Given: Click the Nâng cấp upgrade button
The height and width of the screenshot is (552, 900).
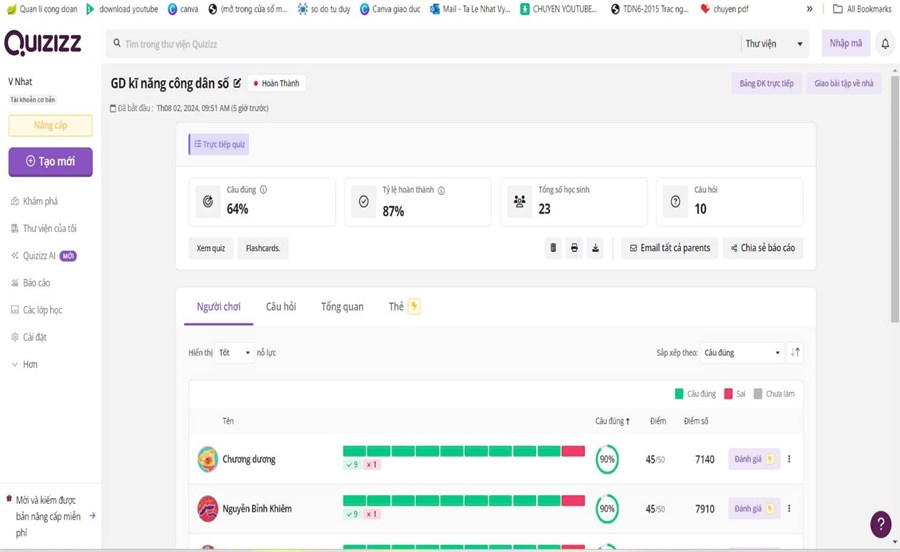Looking at the screenshot, I should [x=51, y=125].
